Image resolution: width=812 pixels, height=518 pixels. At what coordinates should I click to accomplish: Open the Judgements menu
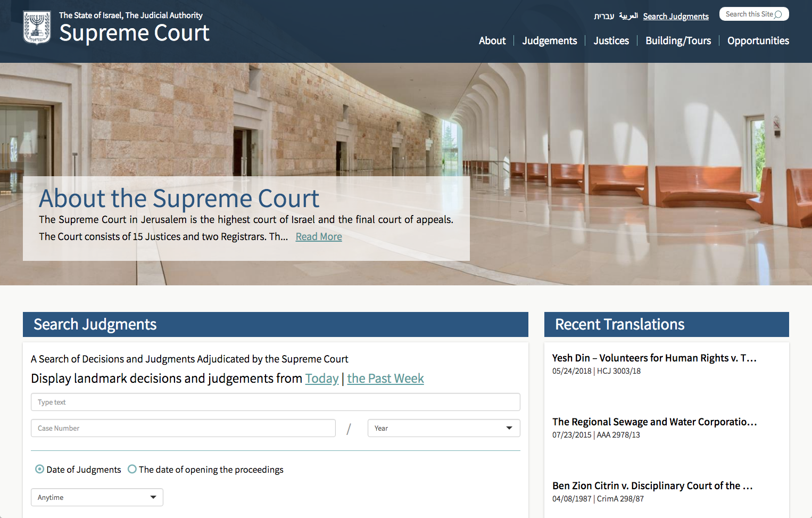pyautogui.click(x=550, y=40)
